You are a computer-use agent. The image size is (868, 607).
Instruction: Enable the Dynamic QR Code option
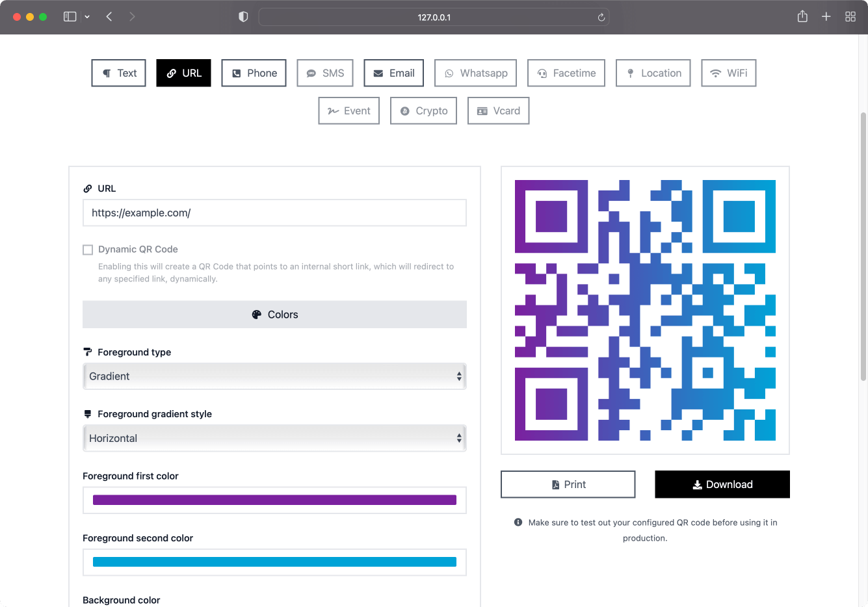coord(88,249)
